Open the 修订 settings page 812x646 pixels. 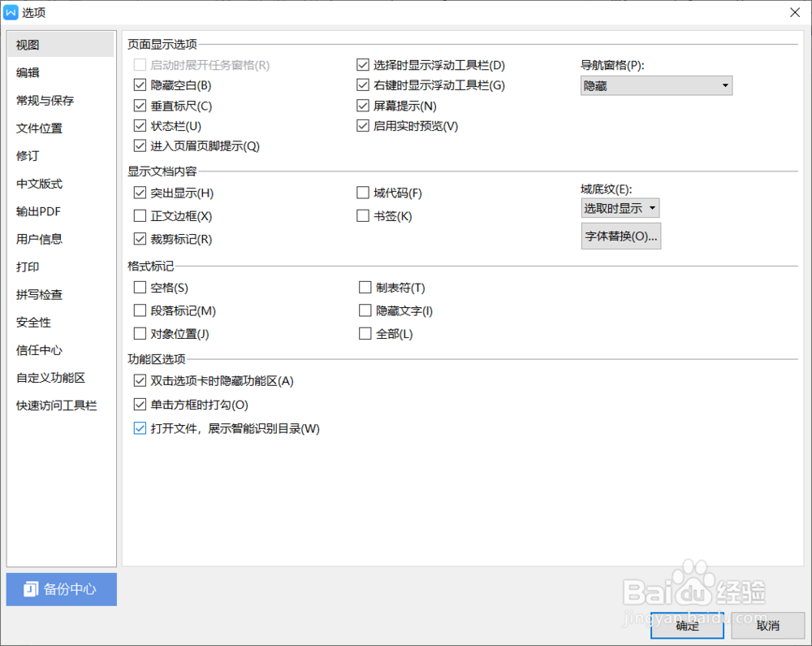[61, 156]
